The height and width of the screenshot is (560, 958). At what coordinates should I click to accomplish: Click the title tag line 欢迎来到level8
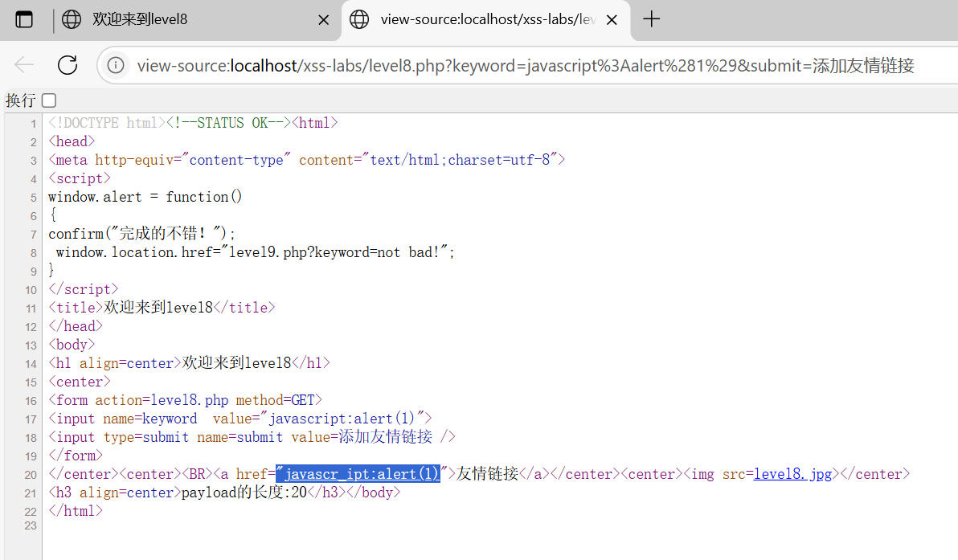click(162, 307)
